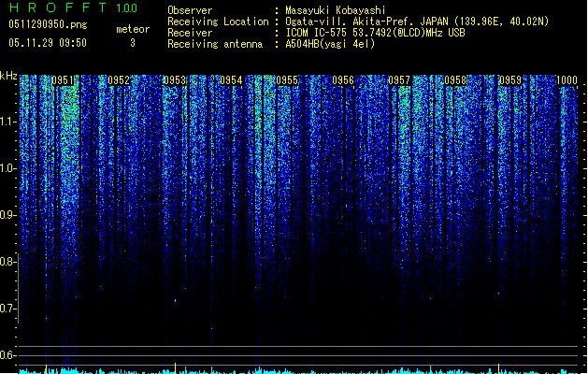Click the 0954 time marker

[x=231, y=80]
